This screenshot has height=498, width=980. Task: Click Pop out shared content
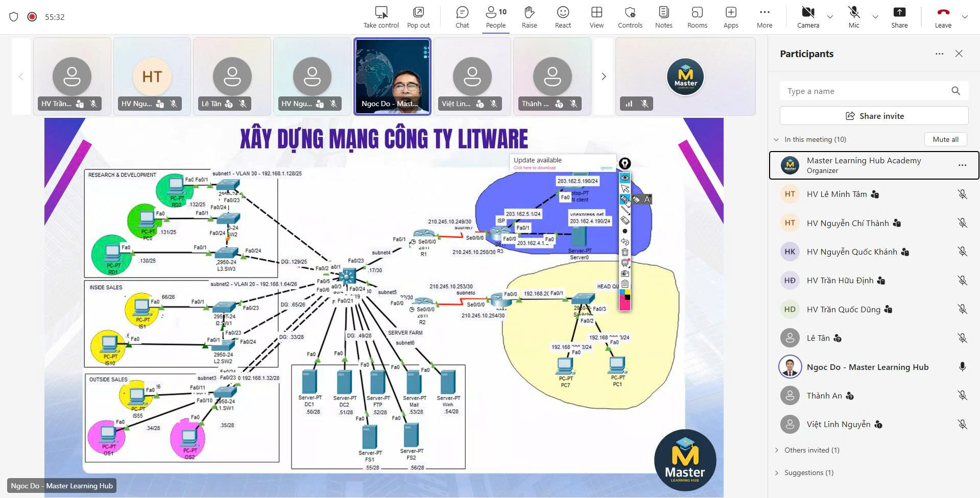point(418,17)
